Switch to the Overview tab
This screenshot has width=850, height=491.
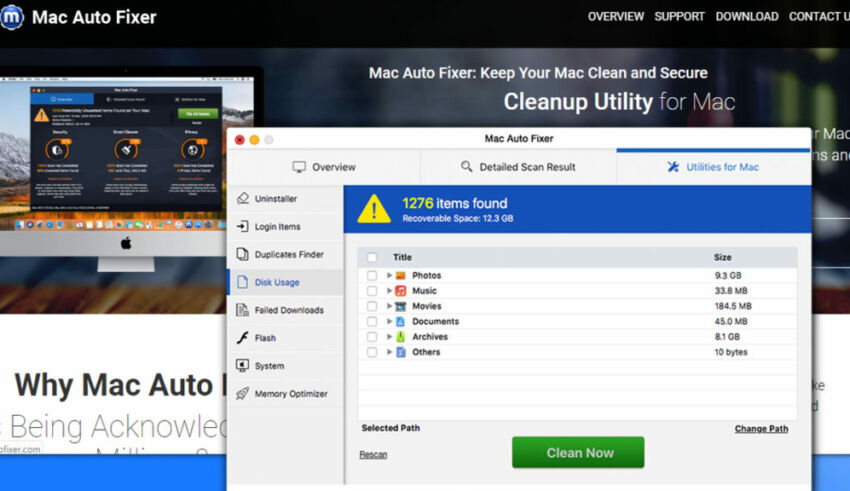point(324,167)
